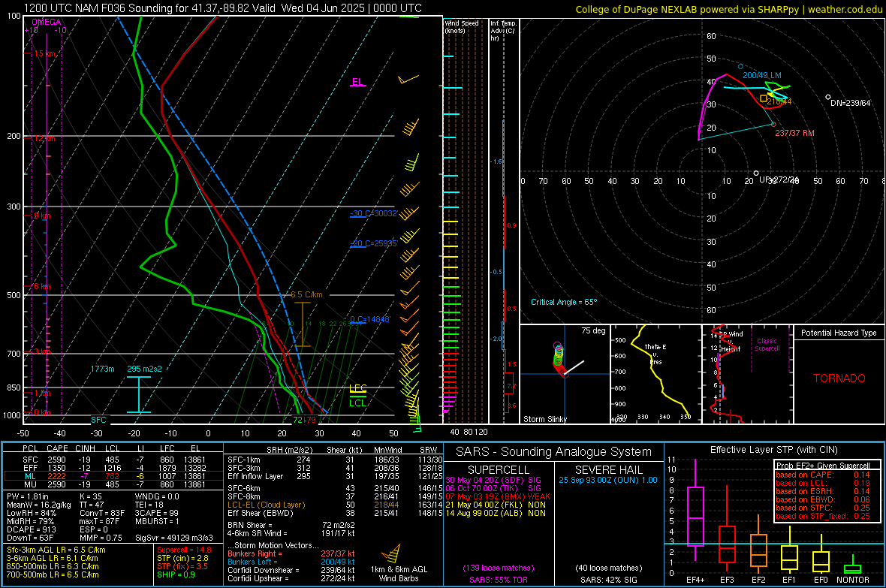Click the LCL label on the sounding
Viewport: 886px width, 588px height.
[x=357, y=403]
